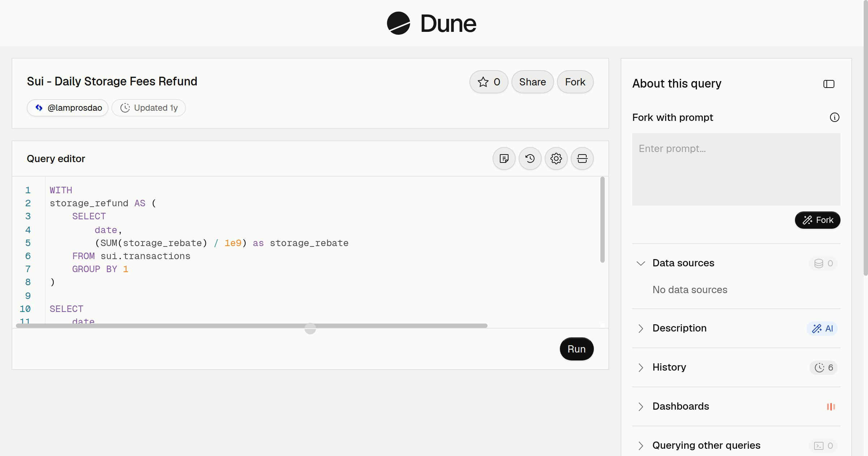Click the Enter prompt text area
Viewport: 868px width, 456px height.
736,169
